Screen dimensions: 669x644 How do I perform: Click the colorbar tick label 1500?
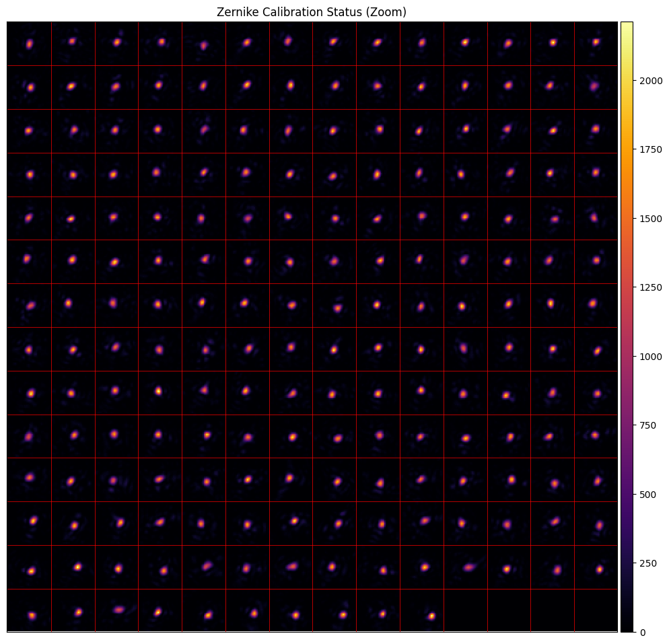pyautogui.click(x=651, y=219)
